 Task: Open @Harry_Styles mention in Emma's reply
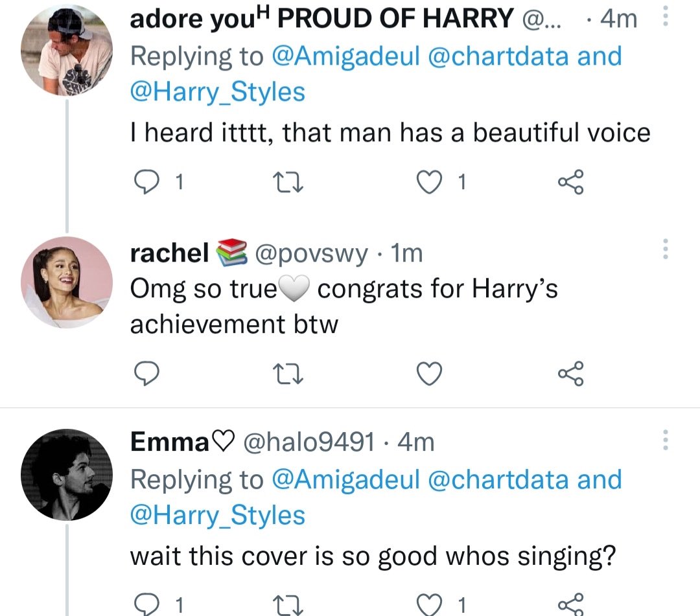(217, 515)
